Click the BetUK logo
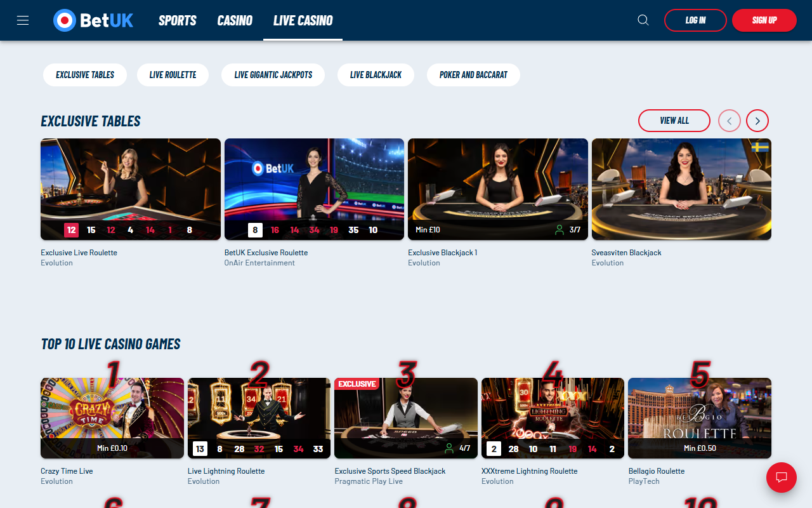 (x=93, y=20)
